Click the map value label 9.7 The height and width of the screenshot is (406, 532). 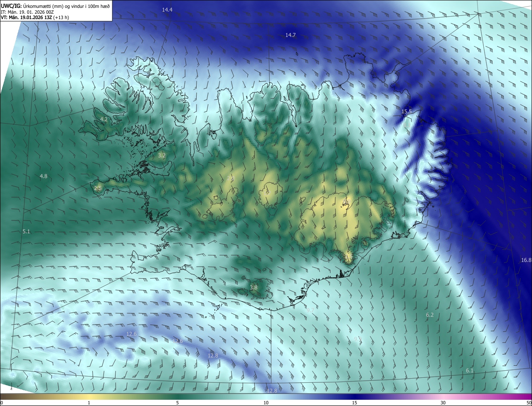coord(310,311)
